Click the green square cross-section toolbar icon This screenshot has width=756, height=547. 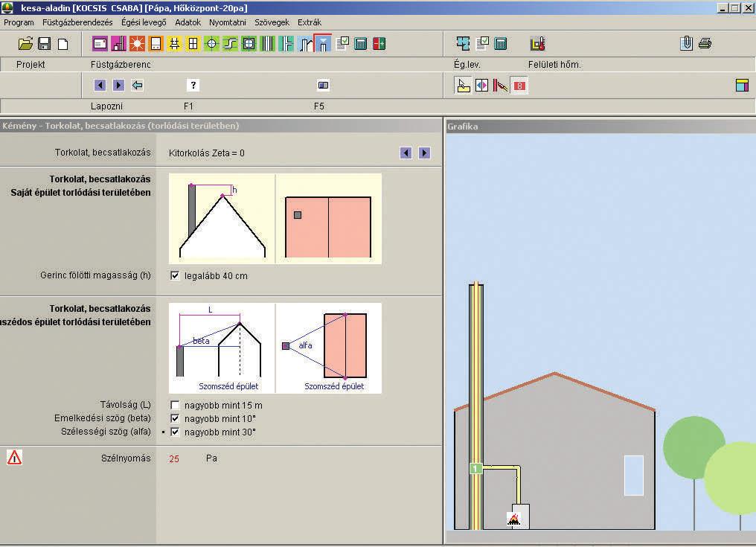(x=249, y=44)
